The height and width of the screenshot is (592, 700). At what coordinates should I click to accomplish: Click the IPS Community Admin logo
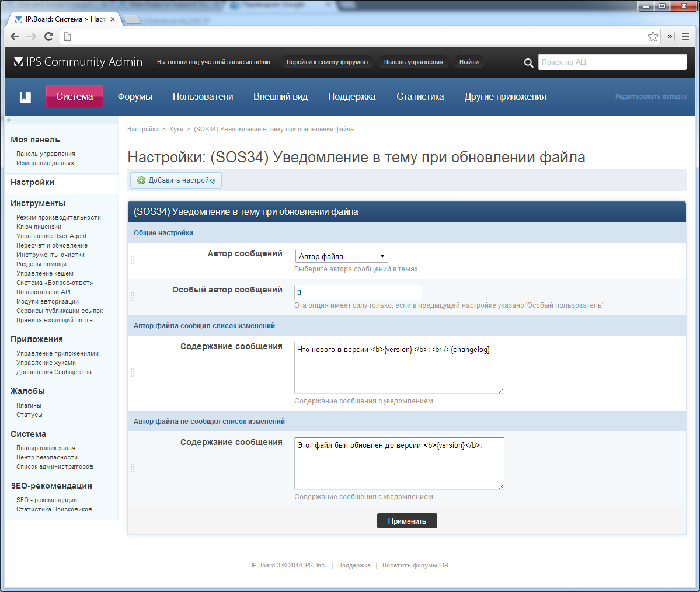tap(78, 62)
